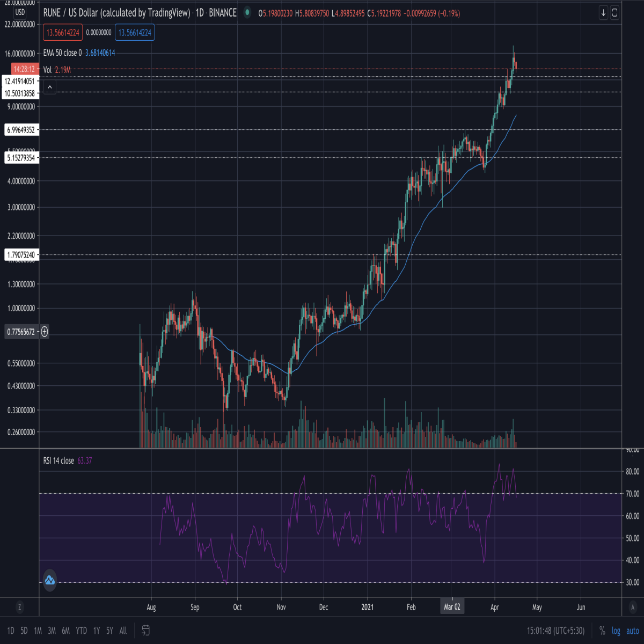Click the 10.50313858 price level label
This screenshot has width=644, height=644.
point(20,93)
